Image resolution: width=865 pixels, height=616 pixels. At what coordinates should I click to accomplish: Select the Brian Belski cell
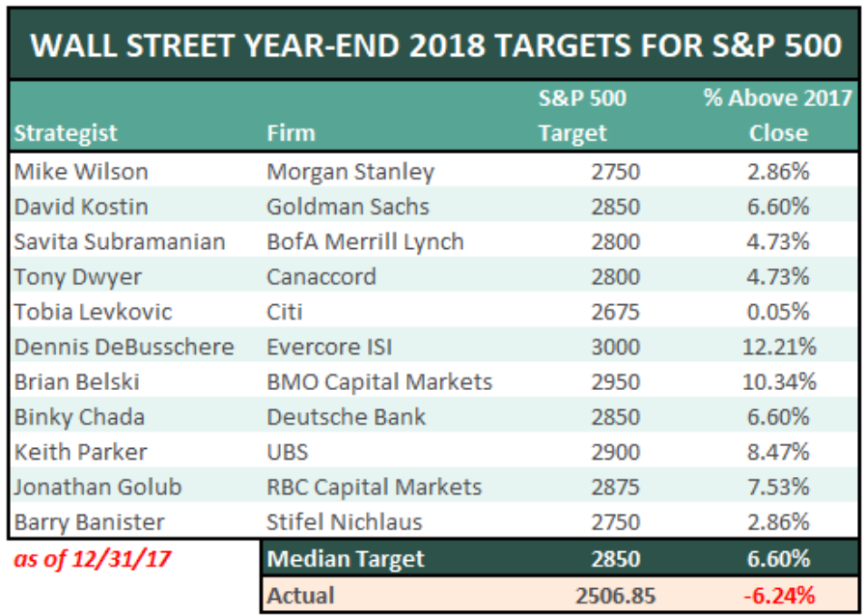pyautogui.click(x=76, y=382)
